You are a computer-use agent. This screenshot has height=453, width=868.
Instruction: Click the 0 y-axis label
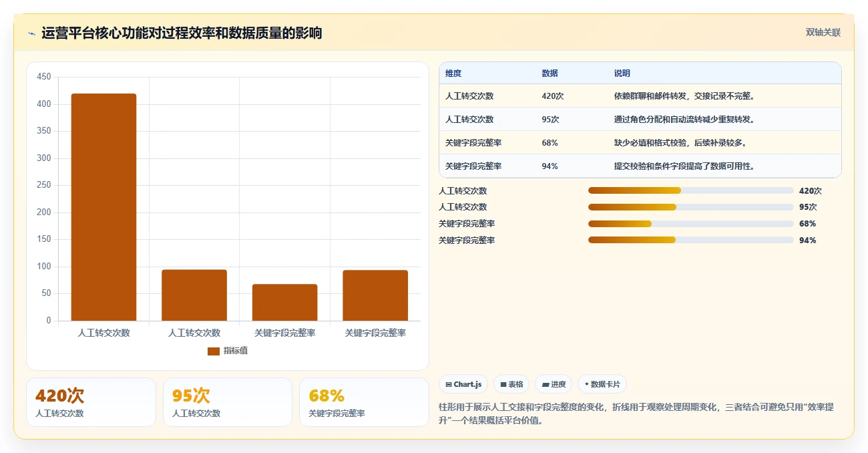click(49, 321)
